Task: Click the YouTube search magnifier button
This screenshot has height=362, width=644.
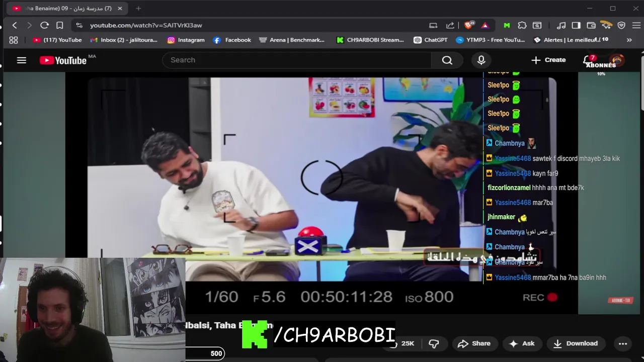Action: pos(447,60)
